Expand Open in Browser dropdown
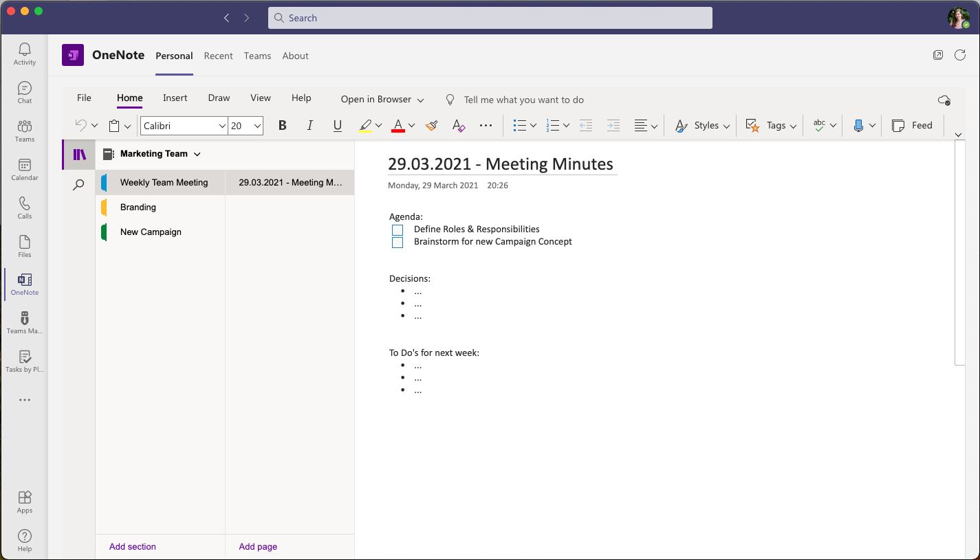 click(x=382, y=100)
